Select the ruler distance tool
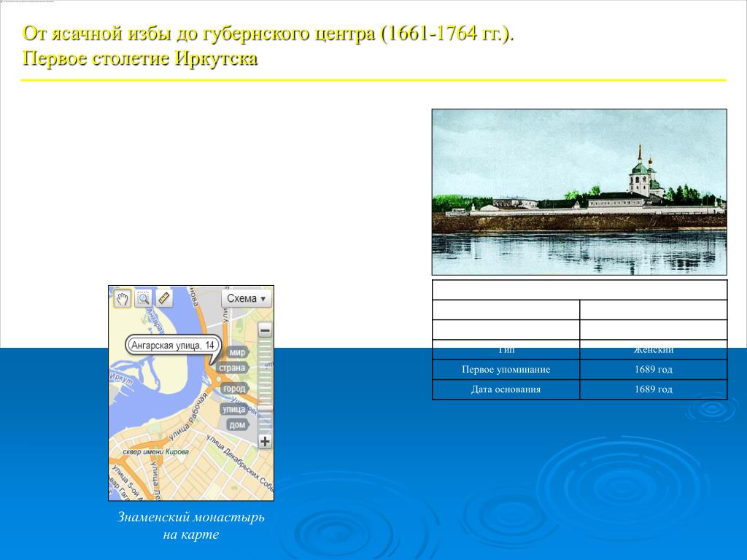Image resolution: width=747 pixels, height=560 pixels. (163, 298)
